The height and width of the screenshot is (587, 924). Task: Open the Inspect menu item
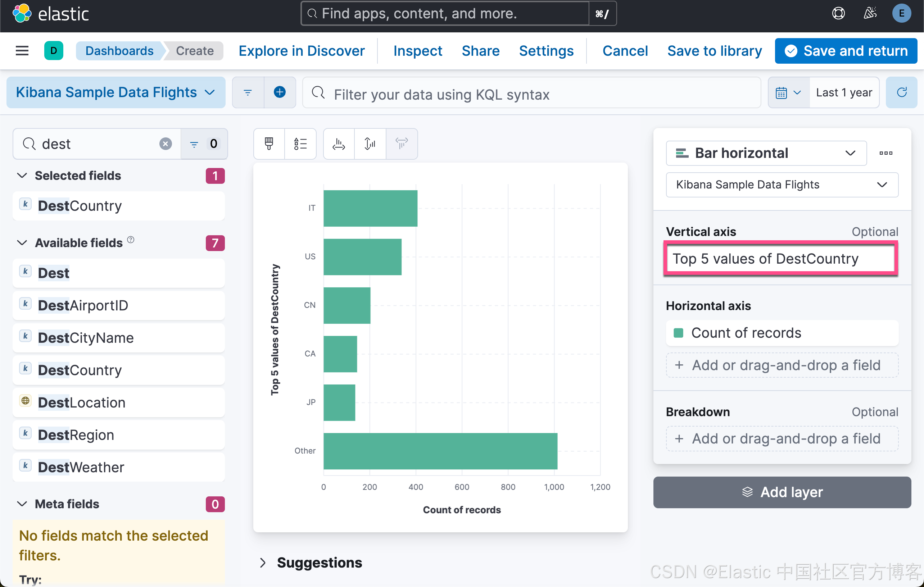[x=417, y=51]
